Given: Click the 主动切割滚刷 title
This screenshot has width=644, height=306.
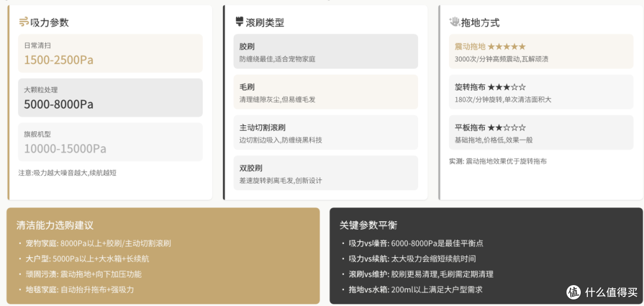Looking at the screenshot, I should coord(262,128).
